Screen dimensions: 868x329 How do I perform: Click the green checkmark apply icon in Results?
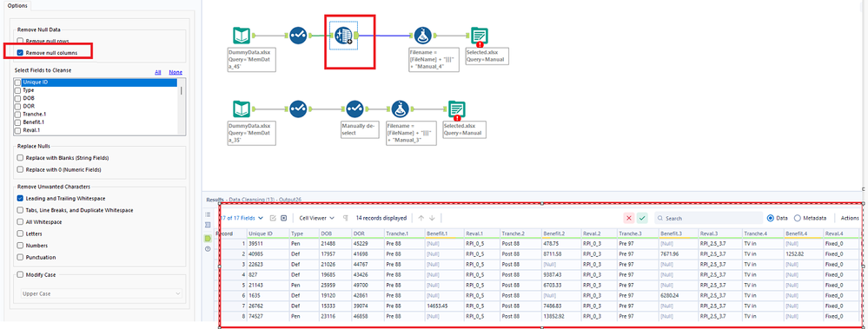coord(642,219)
